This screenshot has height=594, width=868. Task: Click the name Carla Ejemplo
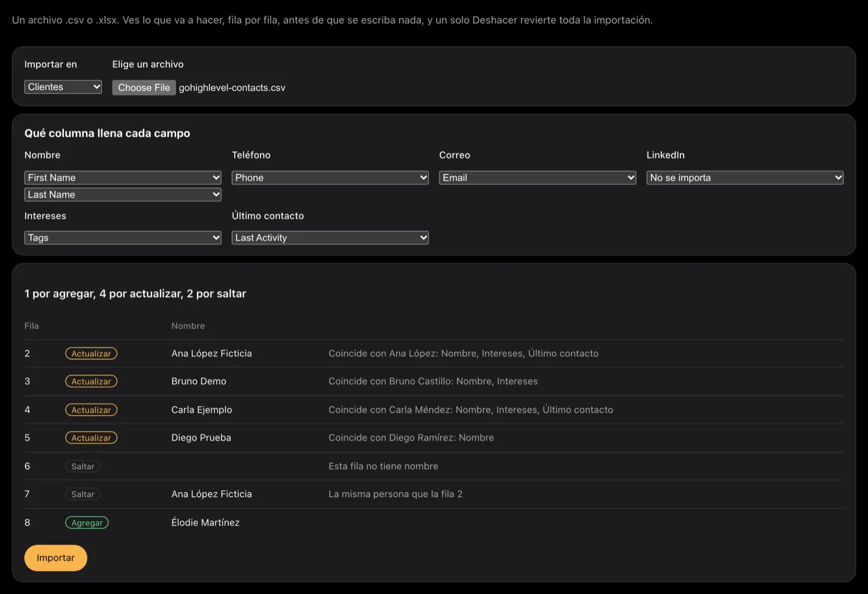[202, 410]
